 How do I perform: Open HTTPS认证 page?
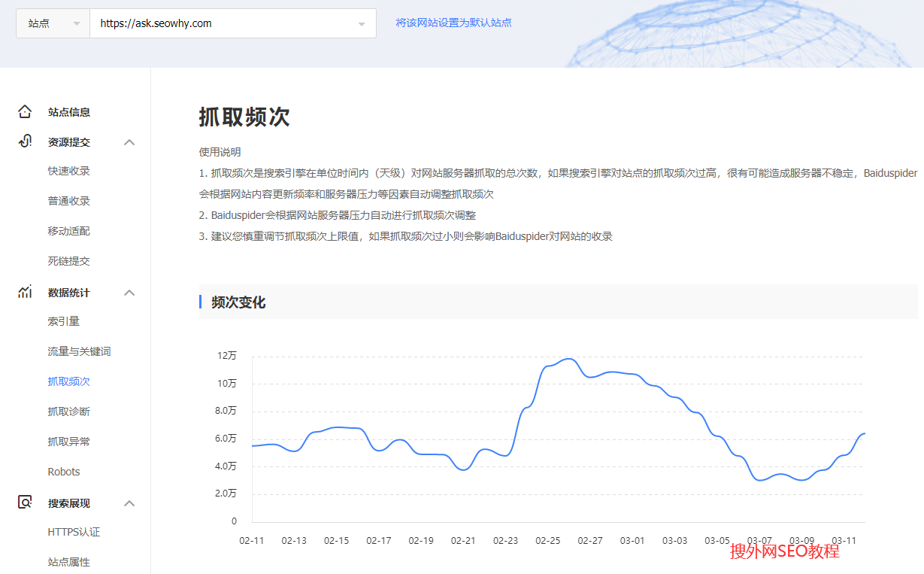click(74, 532)
